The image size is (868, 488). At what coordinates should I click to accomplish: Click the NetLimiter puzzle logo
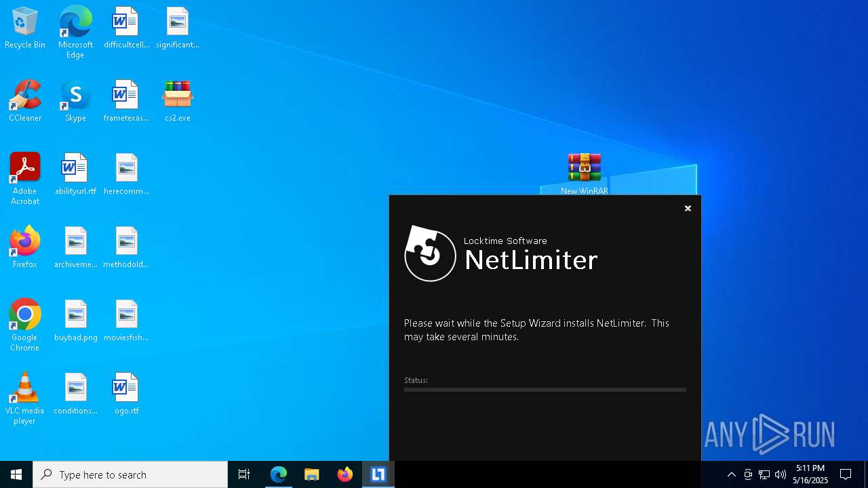(x=430, y=253)
